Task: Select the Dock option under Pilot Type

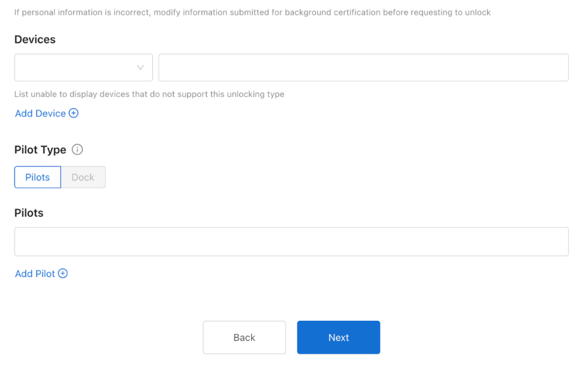Action: point(83,177)
